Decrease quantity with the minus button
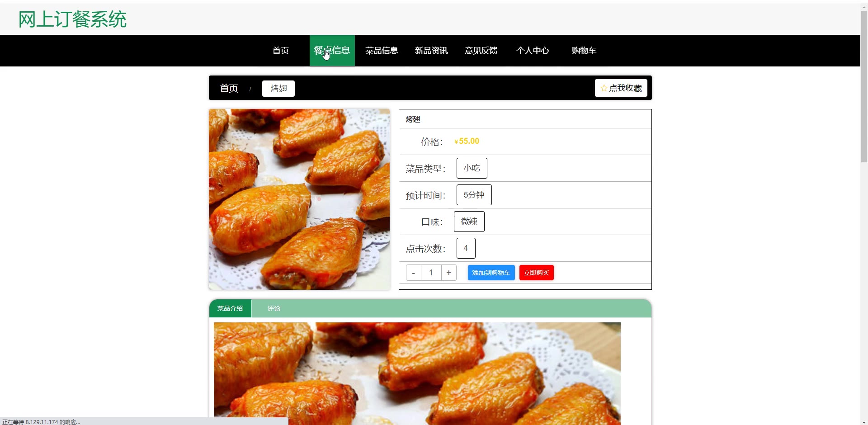Screen dimensions: 868x425 pyautogui.click(x=413, y=273)
